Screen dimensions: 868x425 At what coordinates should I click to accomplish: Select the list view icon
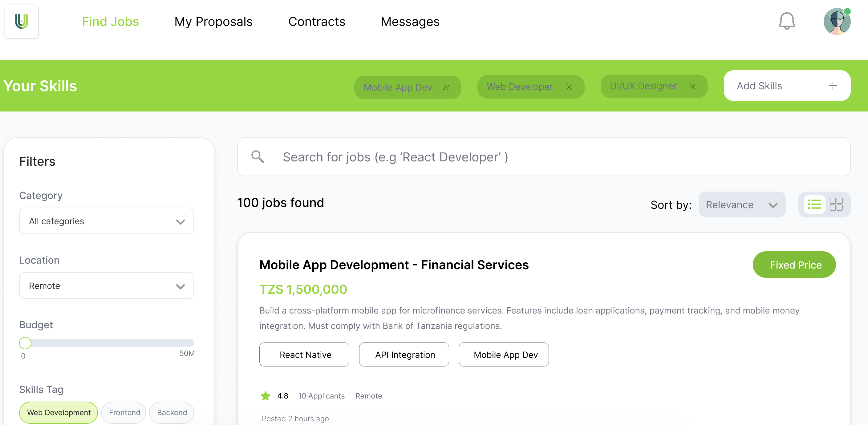click(815, 204)
